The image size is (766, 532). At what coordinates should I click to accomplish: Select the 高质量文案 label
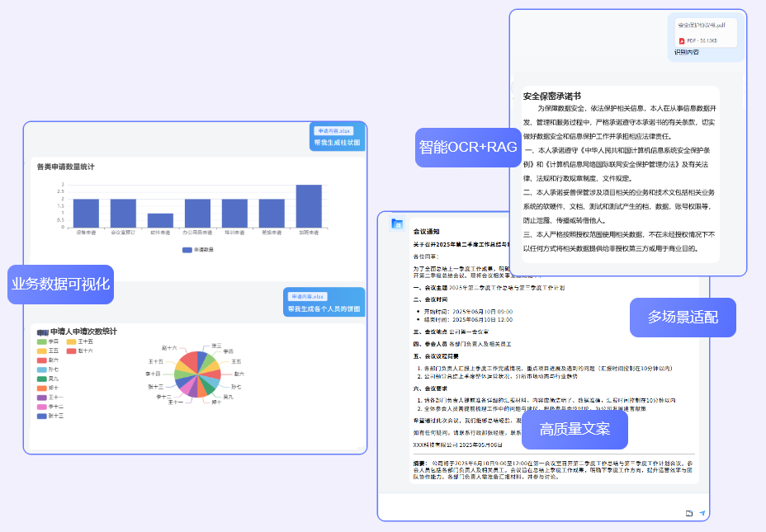point(574,430)
